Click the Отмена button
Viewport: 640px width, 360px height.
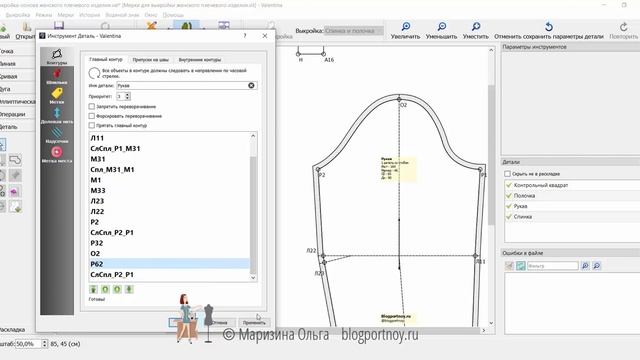(x=220, y=322)
